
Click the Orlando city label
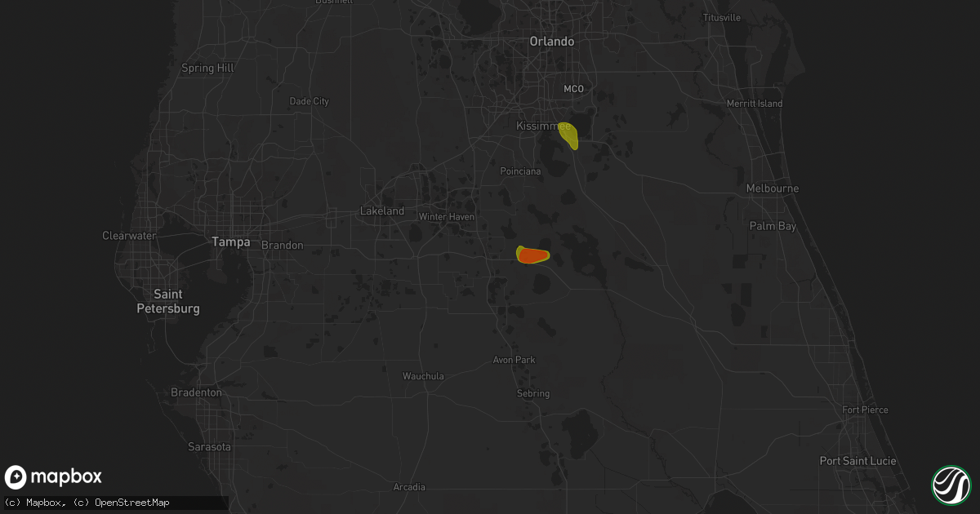(x=552, y=42)
